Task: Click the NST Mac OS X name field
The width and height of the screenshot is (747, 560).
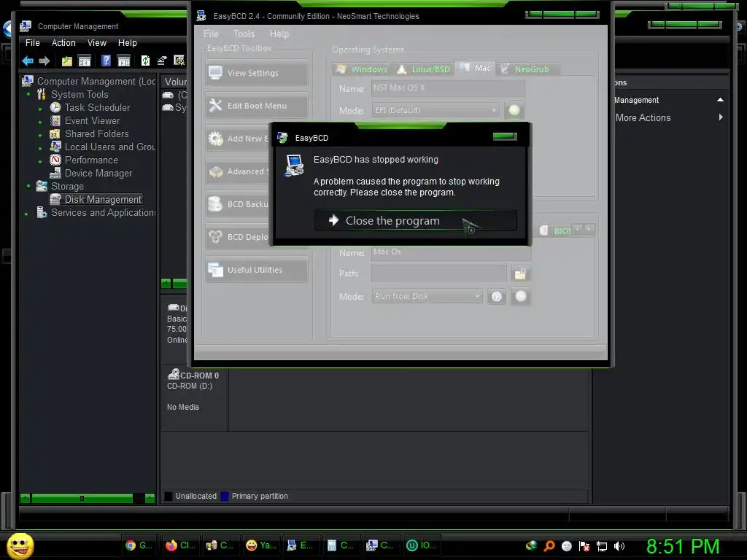Action: pyautogui.click(x=448, y=88)
